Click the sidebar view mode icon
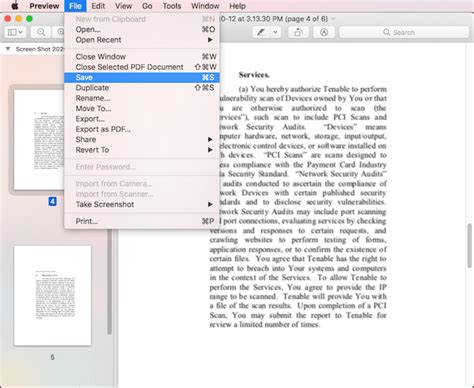Viewport: 474px width, 388px height. pos(15,32)
